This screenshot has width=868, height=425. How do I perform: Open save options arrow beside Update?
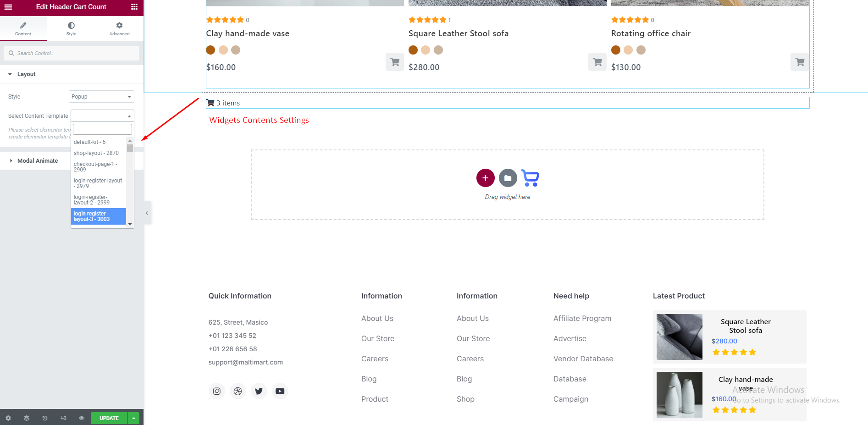point(133,418)
